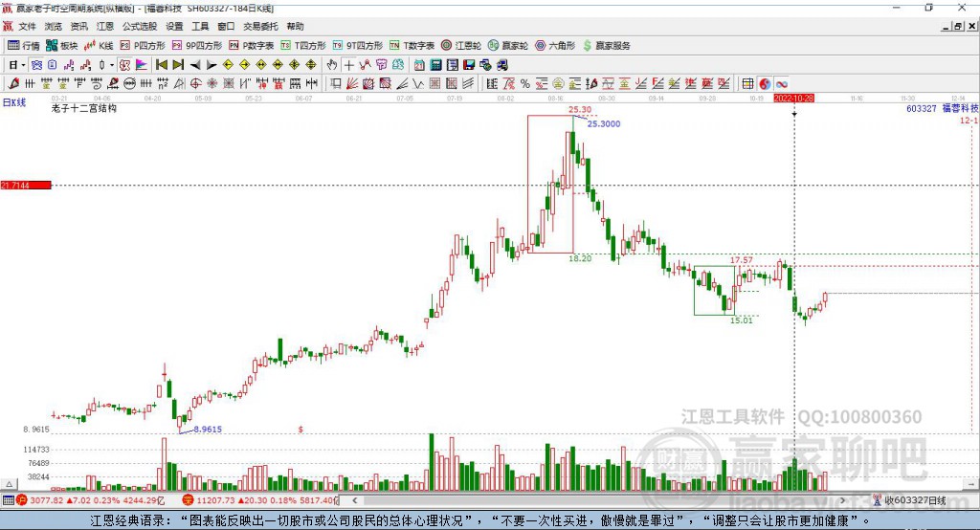Open the calculator icon
980x530 pixels.
435,65
